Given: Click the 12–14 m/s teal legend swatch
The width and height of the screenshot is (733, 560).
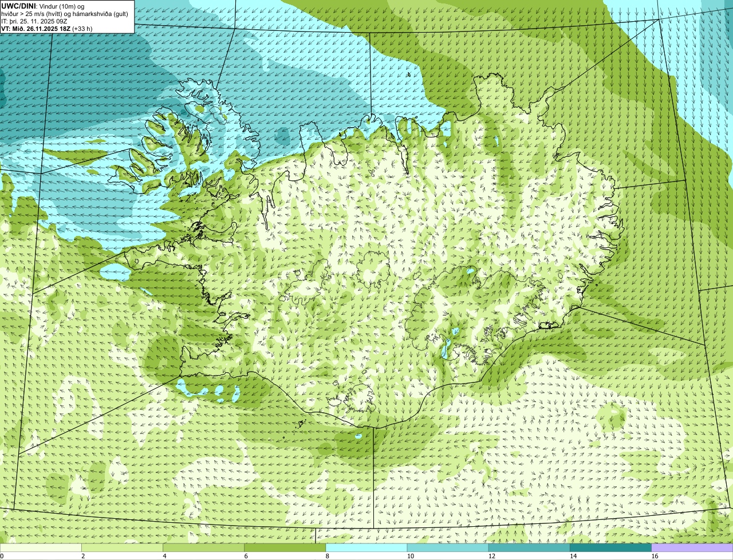Looking at the screenshot, I should click(x=529, y=548).
